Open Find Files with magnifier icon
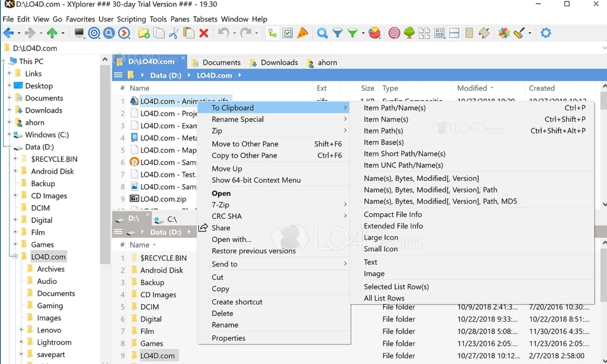 [x=322, y=33]
